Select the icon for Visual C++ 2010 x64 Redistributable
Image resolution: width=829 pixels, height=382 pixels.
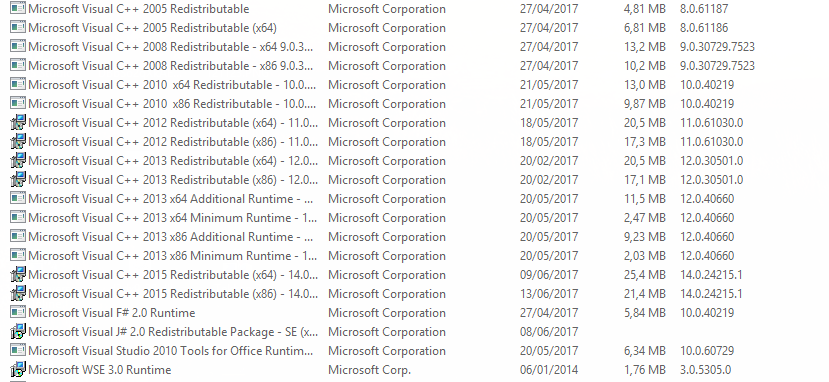[x=18, y=85]
